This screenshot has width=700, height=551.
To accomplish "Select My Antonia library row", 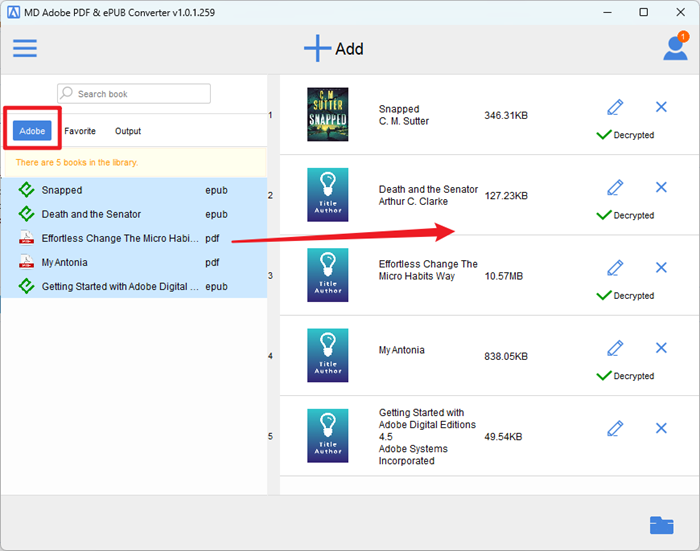I will click(x=134, y=263).
